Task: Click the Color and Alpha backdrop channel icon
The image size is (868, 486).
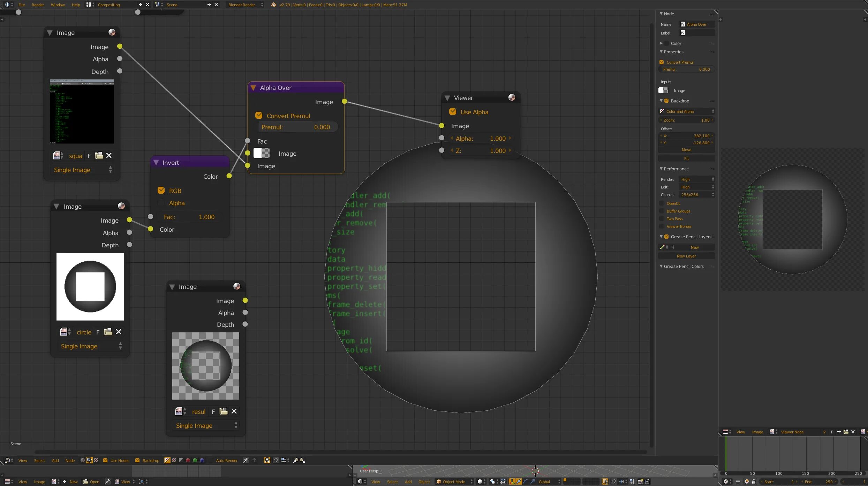Action: coord(167,460)
